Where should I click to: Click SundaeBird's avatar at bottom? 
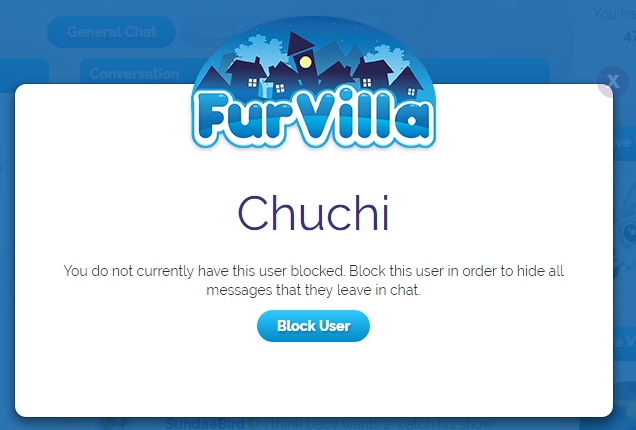114,424
